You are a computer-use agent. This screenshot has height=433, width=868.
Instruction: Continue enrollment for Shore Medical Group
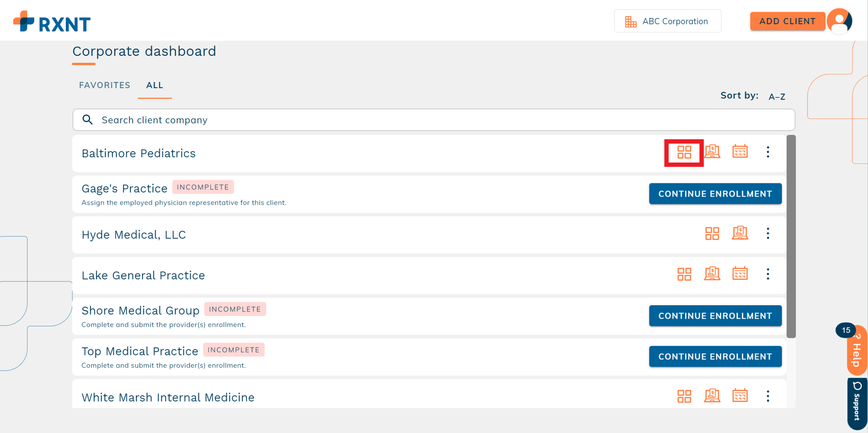pos(715,316)
